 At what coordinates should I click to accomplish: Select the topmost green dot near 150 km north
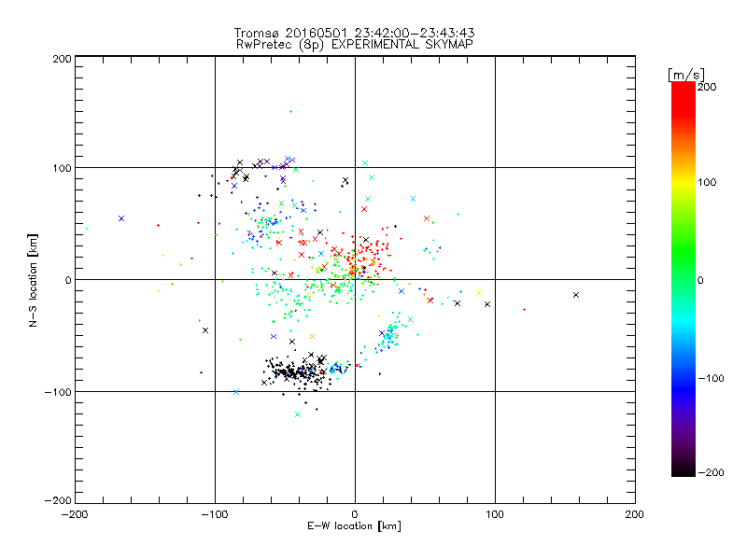[290, 111]
